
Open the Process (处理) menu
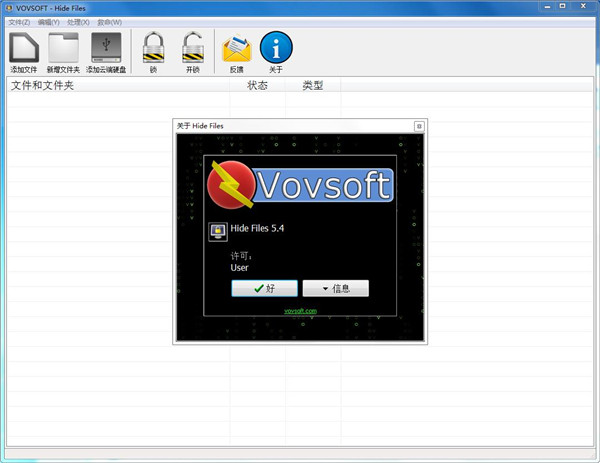[x=78, y=22]
